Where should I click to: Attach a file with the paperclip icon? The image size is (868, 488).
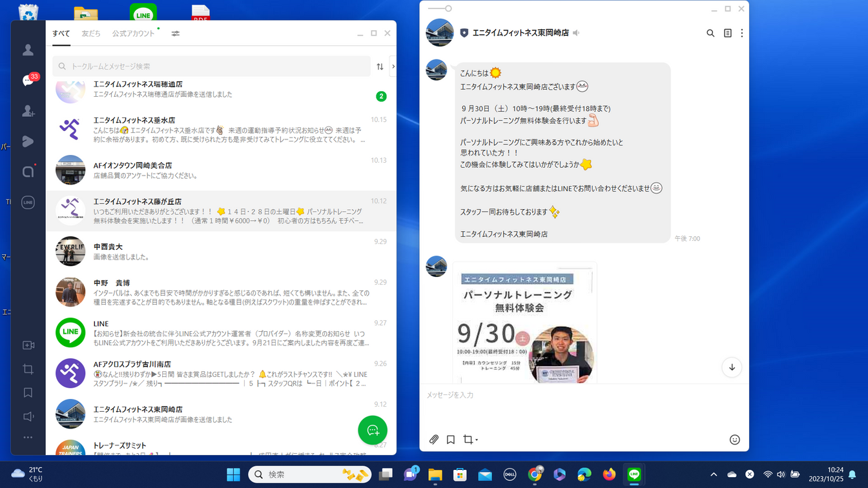tap(434, 440)
